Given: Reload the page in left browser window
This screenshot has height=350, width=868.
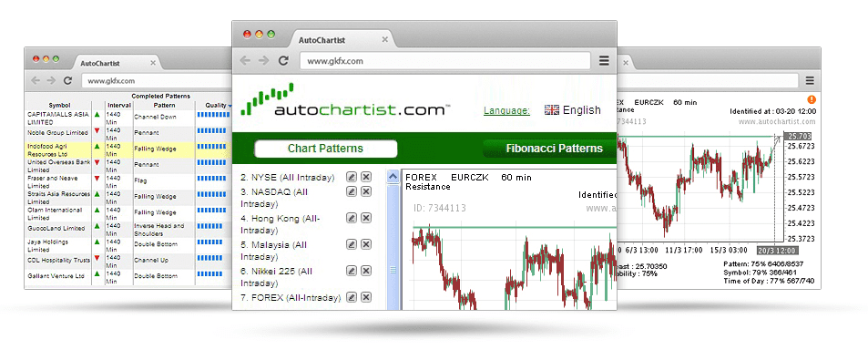Looking at the screenshot, I should pyautogui.click(x=67, y=80).
